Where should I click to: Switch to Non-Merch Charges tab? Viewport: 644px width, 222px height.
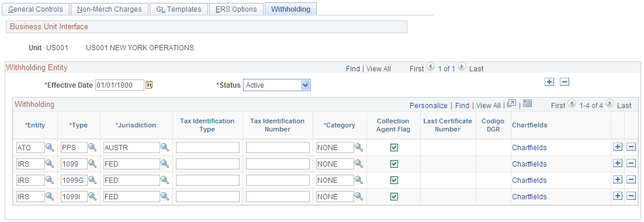point(109,9)
